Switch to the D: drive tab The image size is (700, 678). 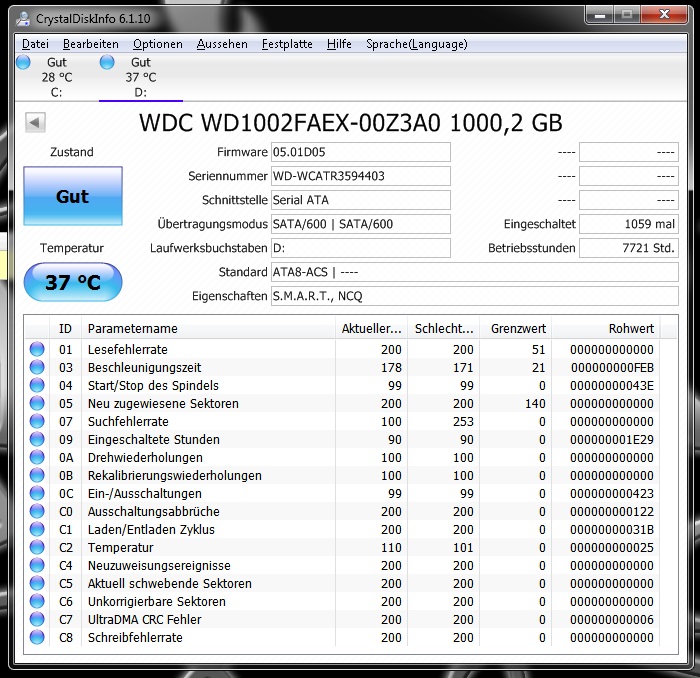point(141,77)
